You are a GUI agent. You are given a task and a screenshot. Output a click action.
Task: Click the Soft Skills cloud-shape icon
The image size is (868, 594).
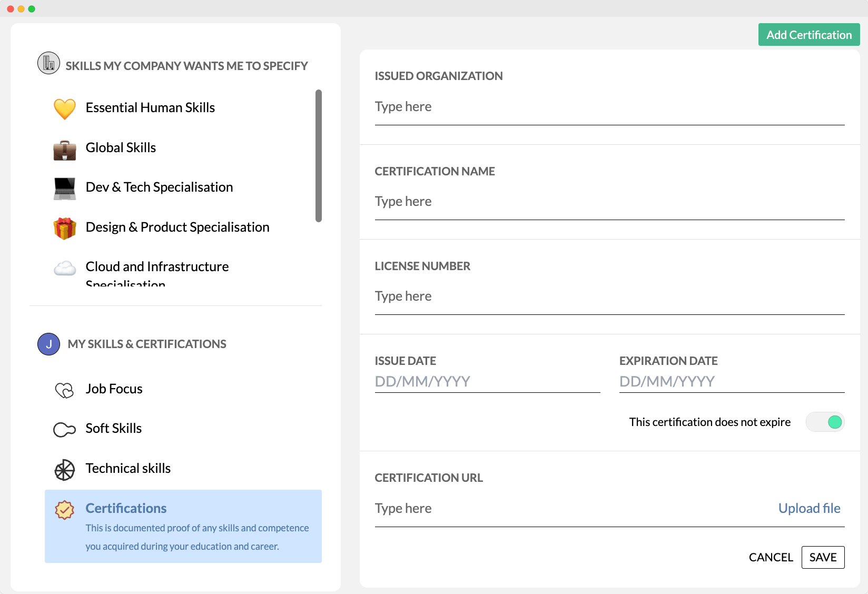click(64, 430)
